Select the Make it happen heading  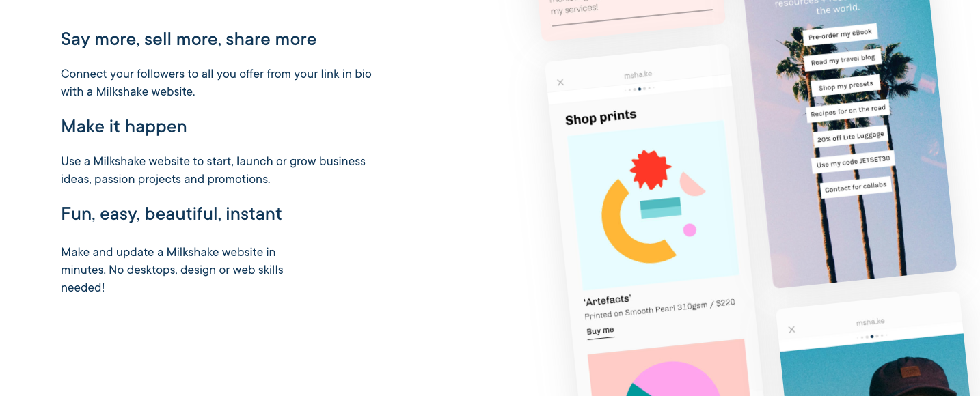click(124, 126)
